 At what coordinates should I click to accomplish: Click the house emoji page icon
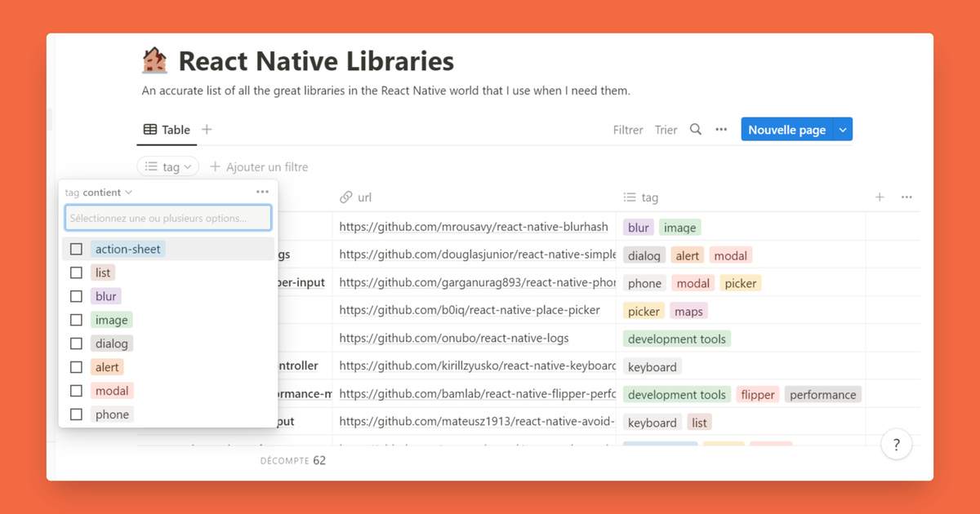tap(154, 60)
